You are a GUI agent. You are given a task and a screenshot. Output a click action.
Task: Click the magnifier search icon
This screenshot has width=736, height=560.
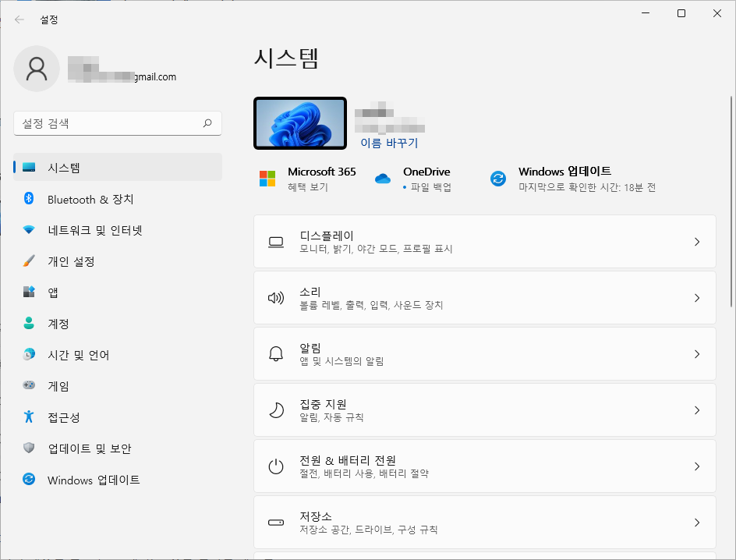pyautogui.click(x=207, y=123)
